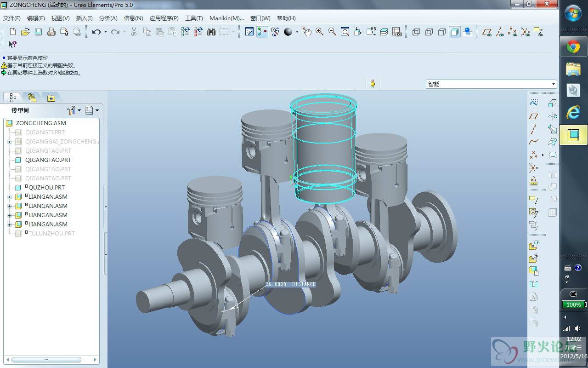This screenshot has height=368, width=588.
Task: Open the 插入(I) menu
Action: (x=85, y=18)
